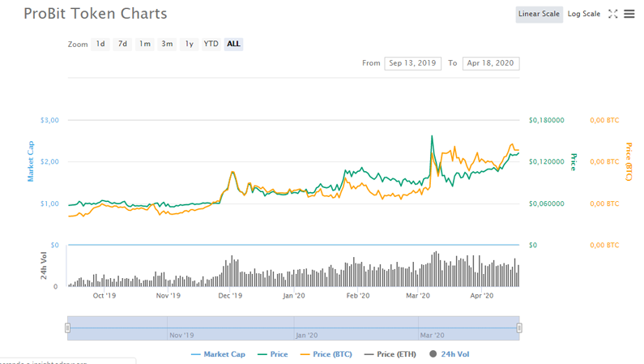Click the Market Cap axis title

31,161
